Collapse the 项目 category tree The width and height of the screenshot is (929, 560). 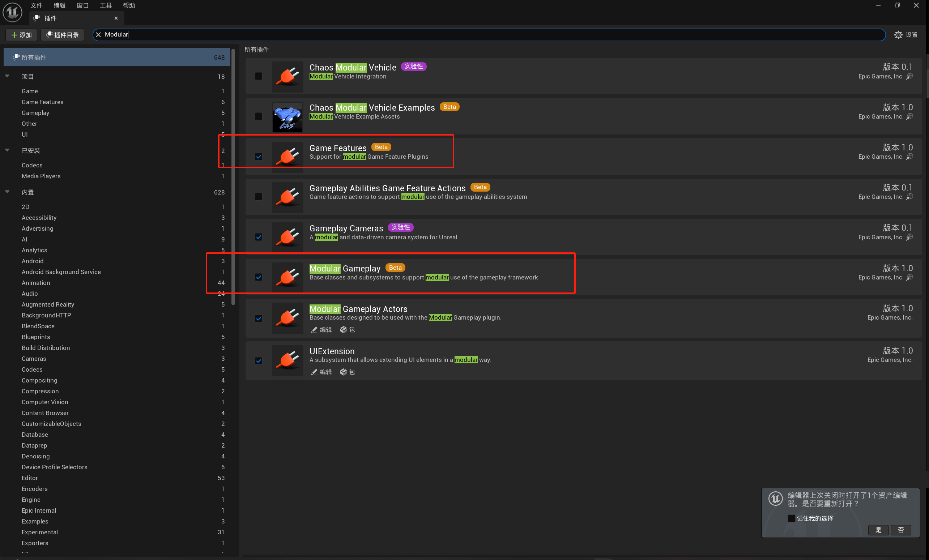tap(7, 76)
